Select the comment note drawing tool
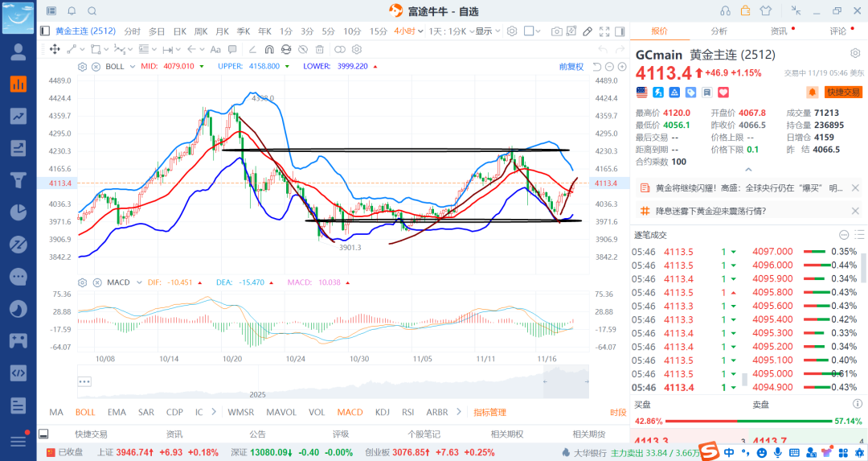Screen dimensions: 868x461 232,49
